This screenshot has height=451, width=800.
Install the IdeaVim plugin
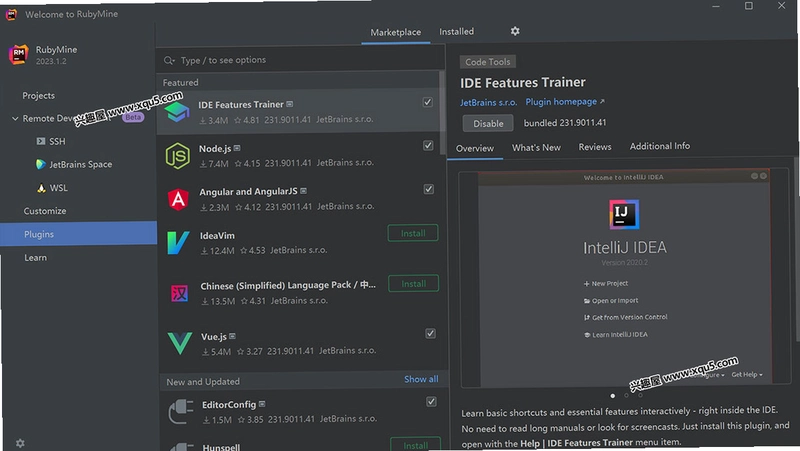tap(413, 233)
